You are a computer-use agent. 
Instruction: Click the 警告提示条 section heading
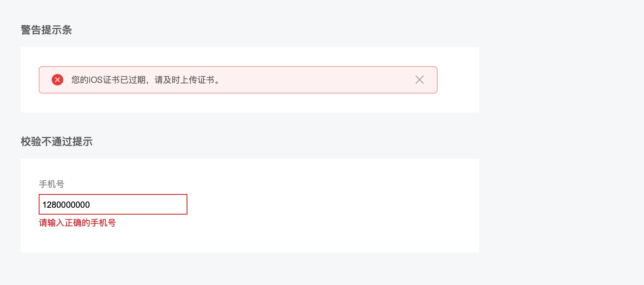46,30
